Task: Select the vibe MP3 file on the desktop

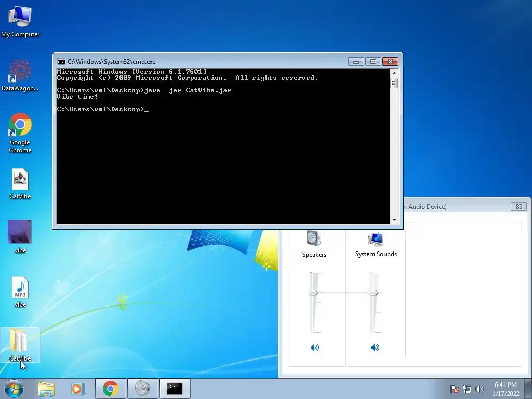Action: [x=20, y=292]
